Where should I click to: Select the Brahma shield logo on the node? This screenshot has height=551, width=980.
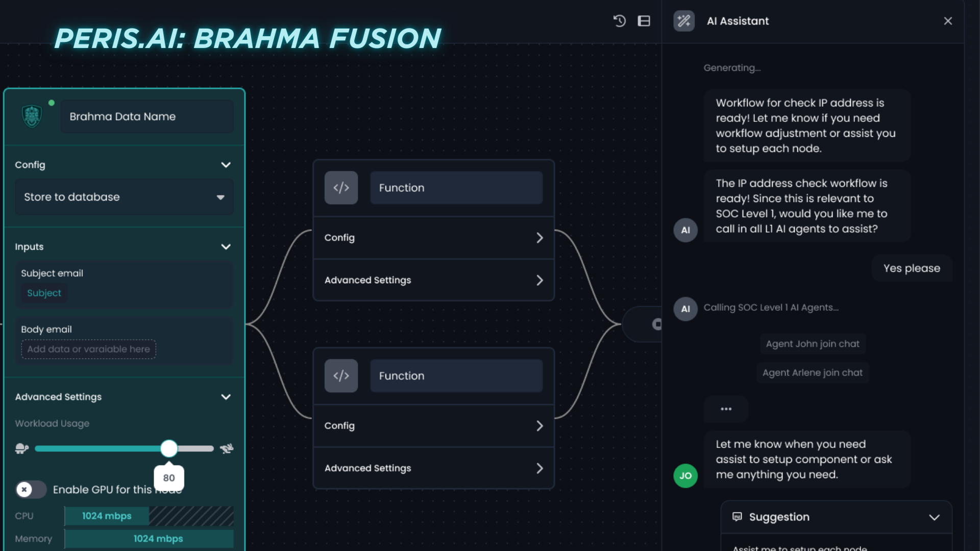point(32,116)
